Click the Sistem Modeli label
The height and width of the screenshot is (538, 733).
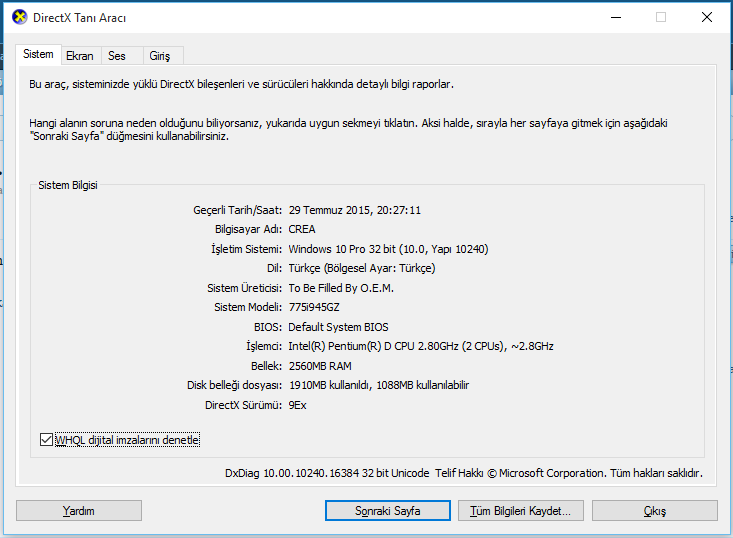click(x=248, y=307)
